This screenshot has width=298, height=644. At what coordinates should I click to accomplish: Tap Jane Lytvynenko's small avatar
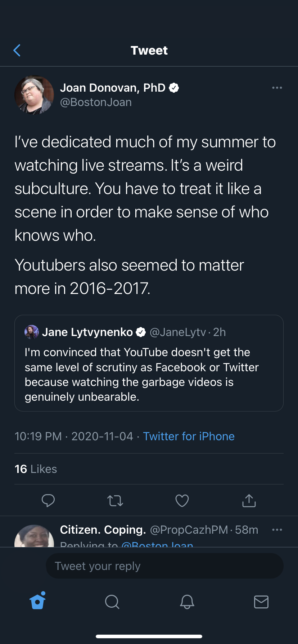pyautogui.click(x=32, y=332)
